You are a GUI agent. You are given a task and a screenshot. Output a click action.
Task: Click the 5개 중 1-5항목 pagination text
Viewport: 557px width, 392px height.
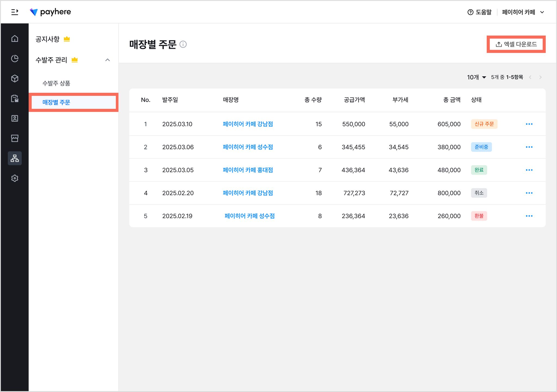point(507,77)
